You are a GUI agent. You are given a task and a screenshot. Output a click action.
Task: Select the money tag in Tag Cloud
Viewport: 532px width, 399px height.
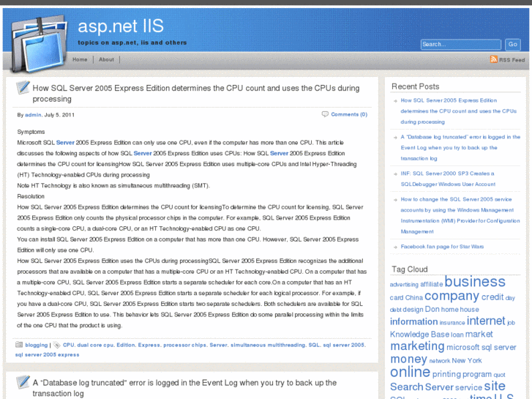[408, 359]
